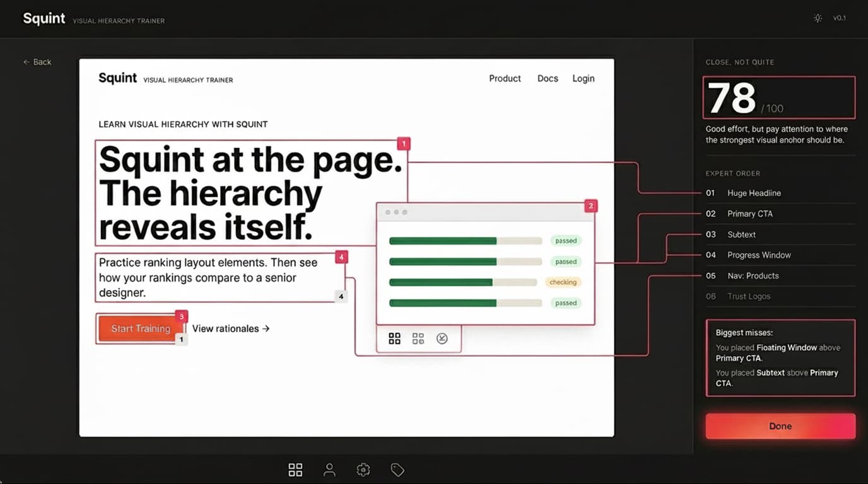Click the Squint logo inside the mockup page
The image size is (868, 484).
118,78
